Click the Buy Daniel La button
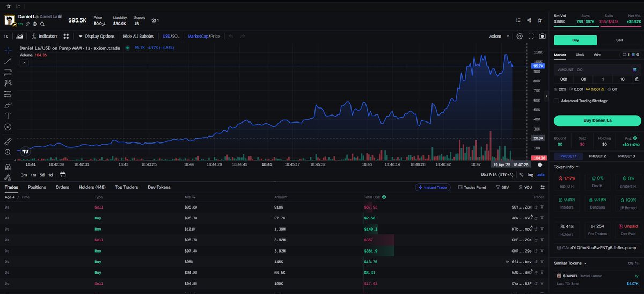This screenshot has width=644, height=294. [597, 120]
